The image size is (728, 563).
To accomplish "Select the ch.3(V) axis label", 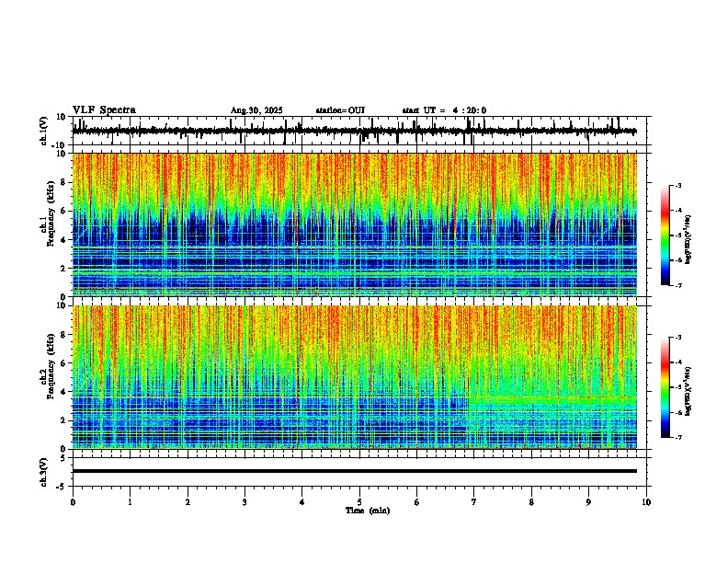I will click(44, 472).
